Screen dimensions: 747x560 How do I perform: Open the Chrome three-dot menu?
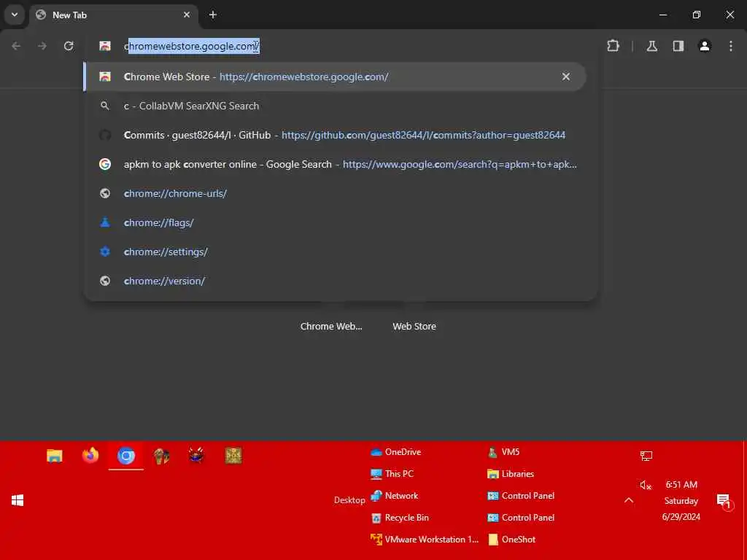tap(731, 46)
